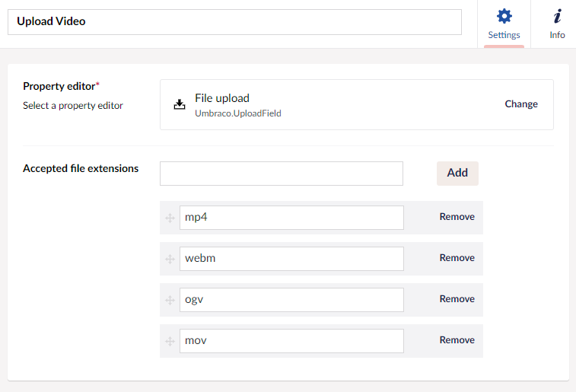Screen dimensions: 576x392
Task: Click the Add extension button
Action: click(457, 173)
